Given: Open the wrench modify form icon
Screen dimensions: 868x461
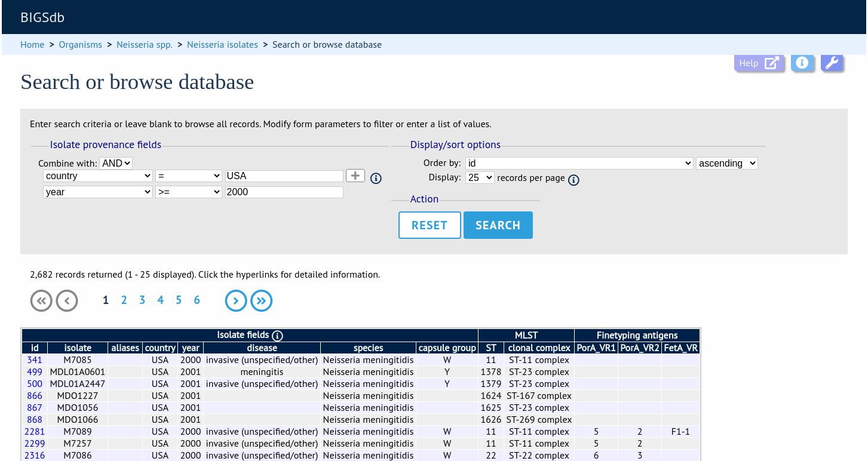Looking at the screenshot, I should pos(832,63).
